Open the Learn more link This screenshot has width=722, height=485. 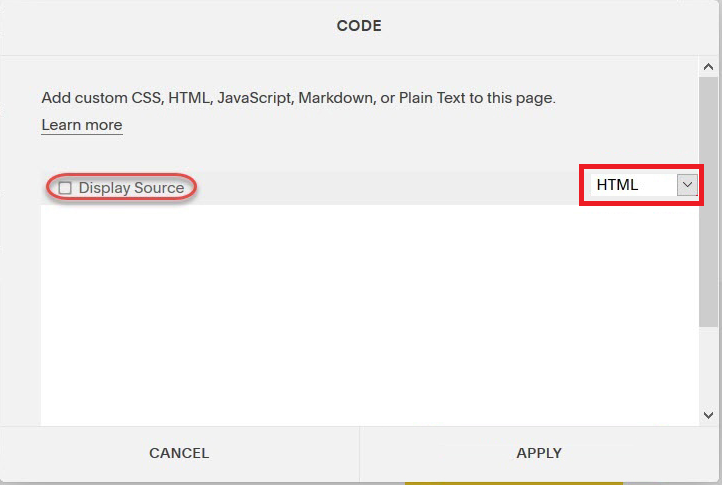coord(82,125)
